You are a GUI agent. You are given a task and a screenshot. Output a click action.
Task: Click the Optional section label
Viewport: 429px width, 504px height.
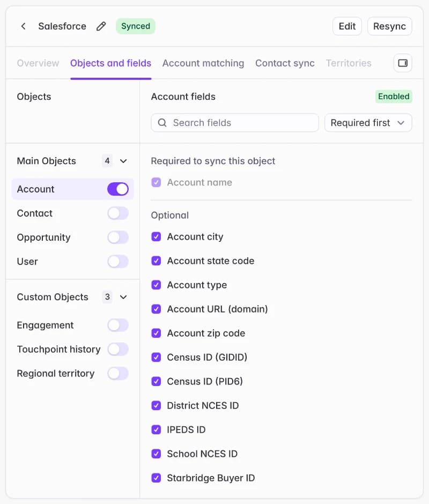coord(170,215)
